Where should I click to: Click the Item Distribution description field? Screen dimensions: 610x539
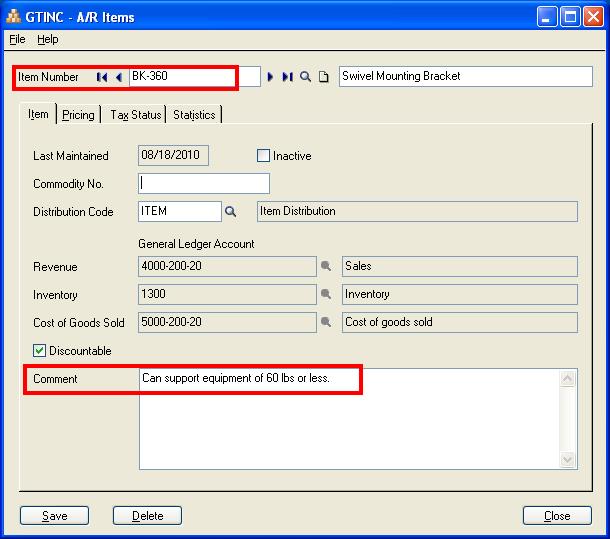[x=417, y=211]
